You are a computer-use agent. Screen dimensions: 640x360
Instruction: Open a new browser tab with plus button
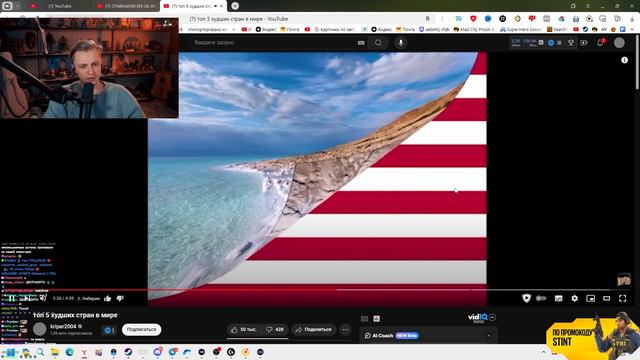pyautogui.click(x=235, y=6)
